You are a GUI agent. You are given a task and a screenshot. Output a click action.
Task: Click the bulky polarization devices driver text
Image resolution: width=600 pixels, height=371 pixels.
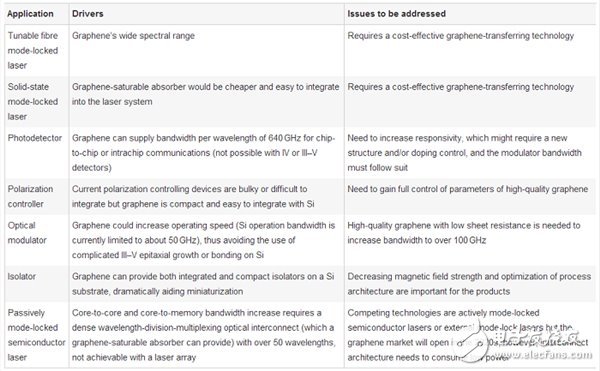tap(193, 197)
